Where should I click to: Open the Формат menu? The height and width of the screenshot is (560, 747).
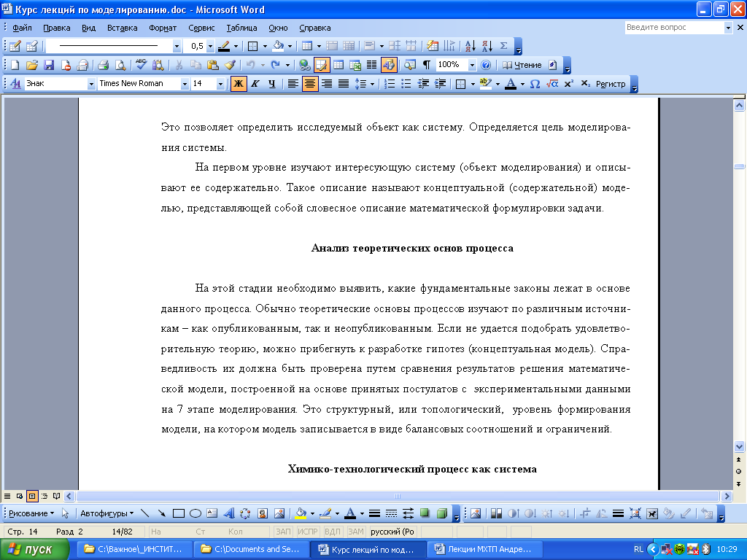[163, 28]
